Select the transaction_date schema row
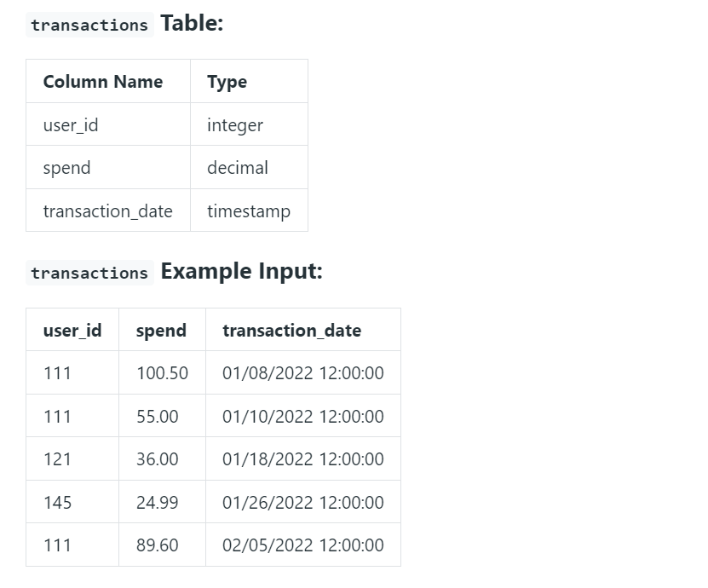 (107, 210)
